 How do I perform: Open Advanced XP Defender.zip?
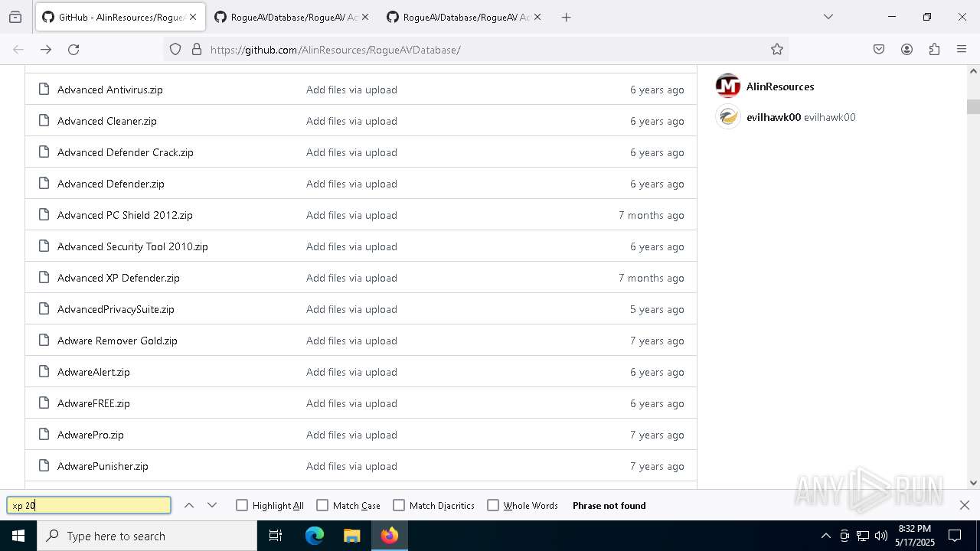point(119,278)
